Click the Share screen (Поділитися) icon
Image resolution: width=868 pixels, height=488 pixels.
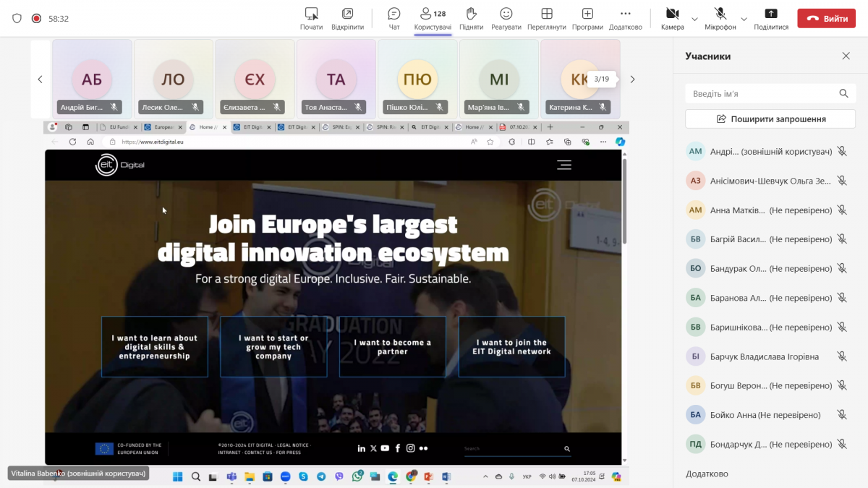click(x=771, y=19)
